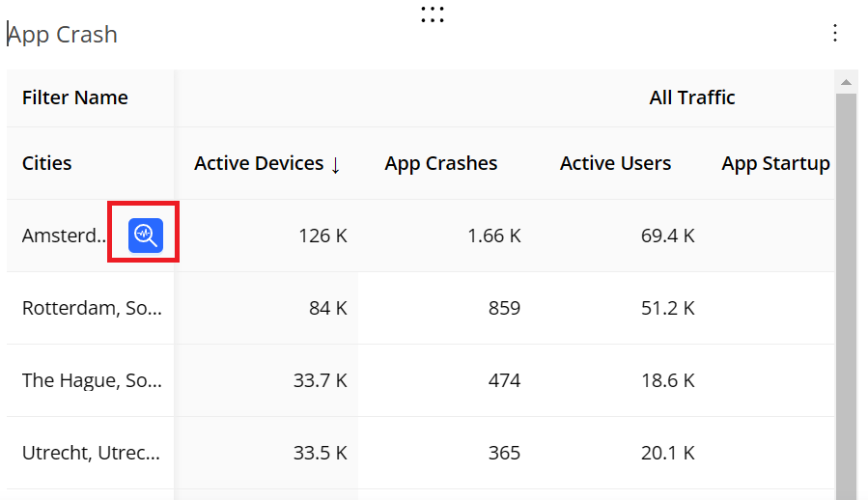The width and height of the screenshot is (868, 500).
Task: Sort by the App Startup column header
Action: [775, 163]
